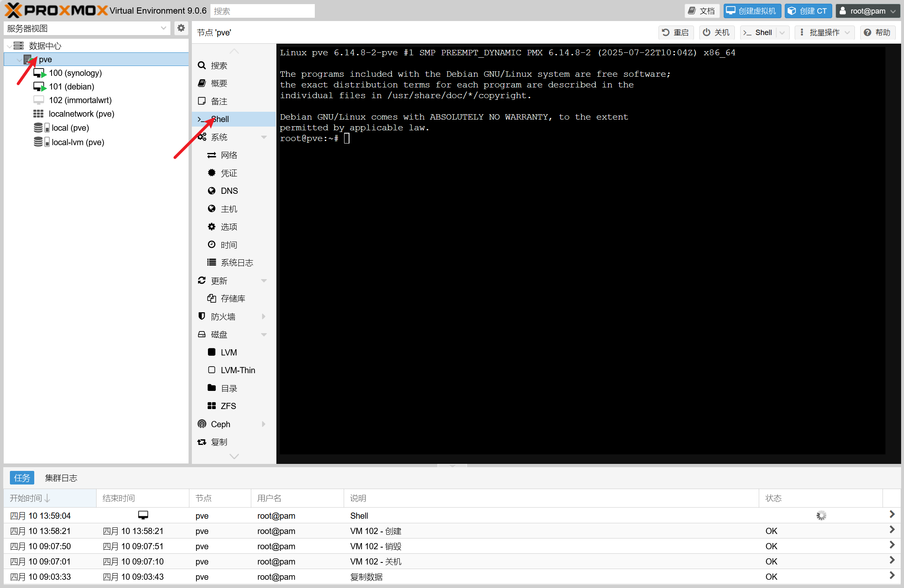
Task: Click the Proxmox logo
Action: tap(56, 10)
